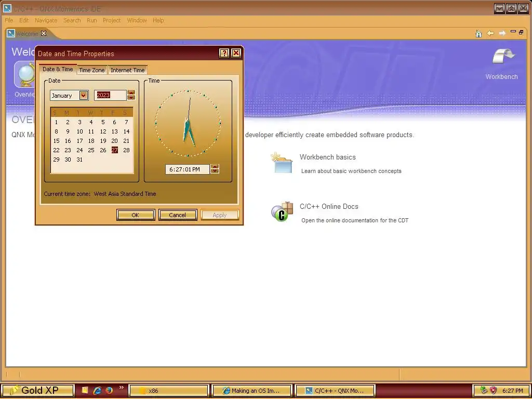Click the Cancel button in the dialog

coord(178,215)
